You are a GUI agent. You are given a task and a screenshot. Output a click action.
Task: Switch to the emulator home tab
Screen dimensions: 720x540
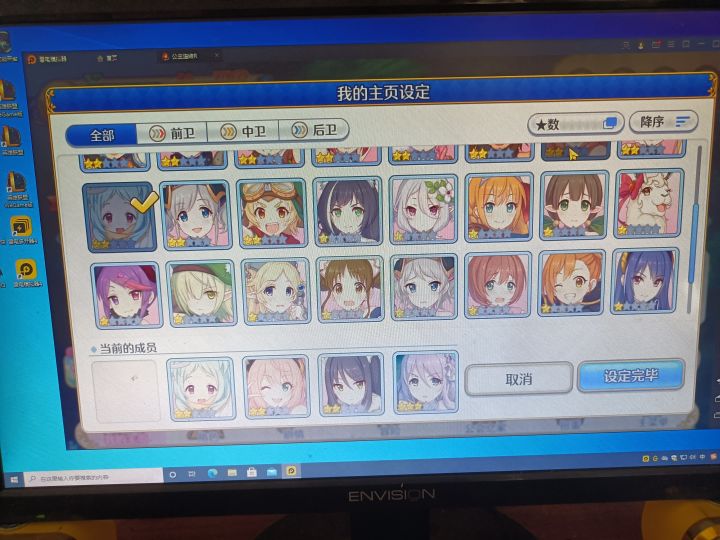pos(107,58)
